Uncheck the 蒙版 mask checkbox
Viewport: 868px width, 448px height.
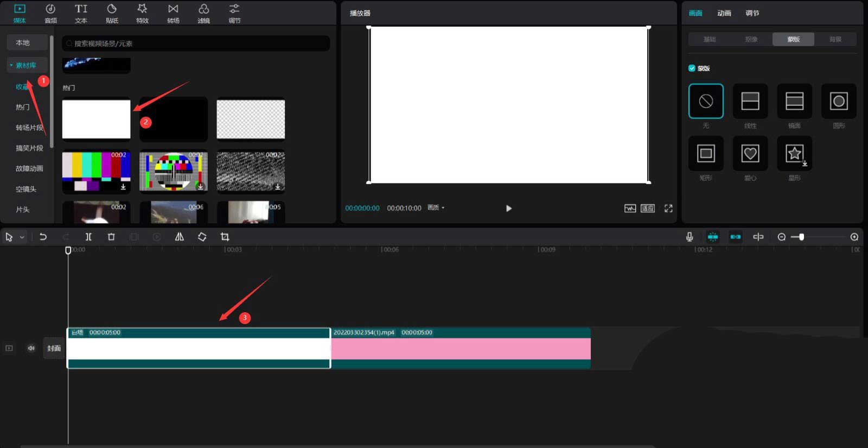tap(692, 68)
